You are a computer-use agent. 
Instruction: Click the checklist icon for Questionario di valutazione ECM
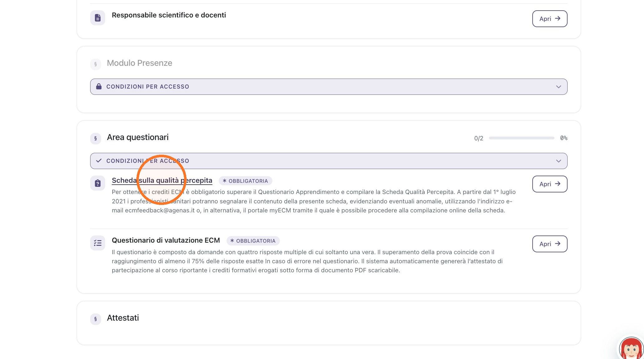(98, 243)
